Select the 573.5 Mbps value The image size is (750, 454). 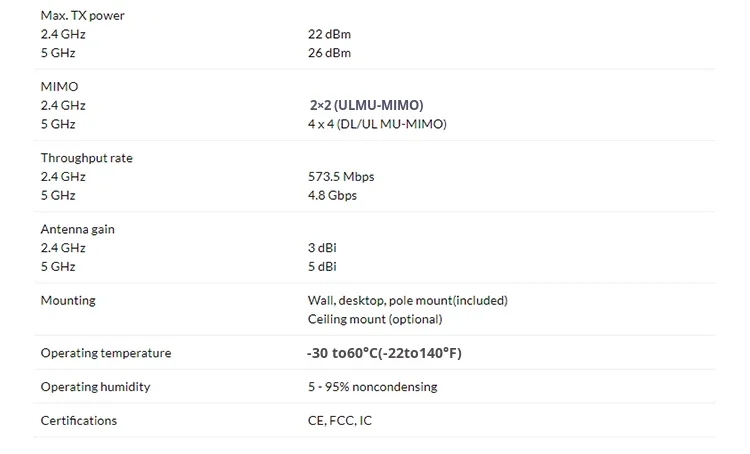[341, 177]
